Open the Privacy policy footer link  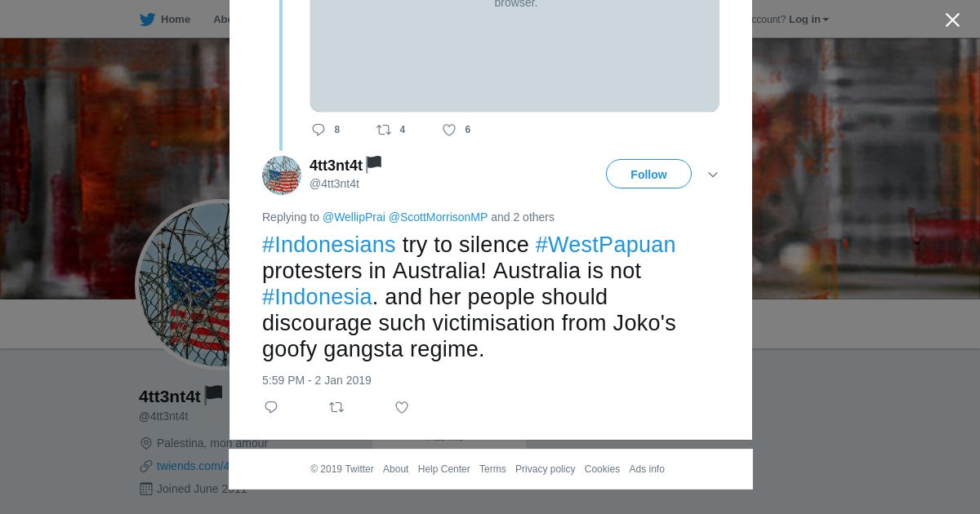tap(545, 469)
